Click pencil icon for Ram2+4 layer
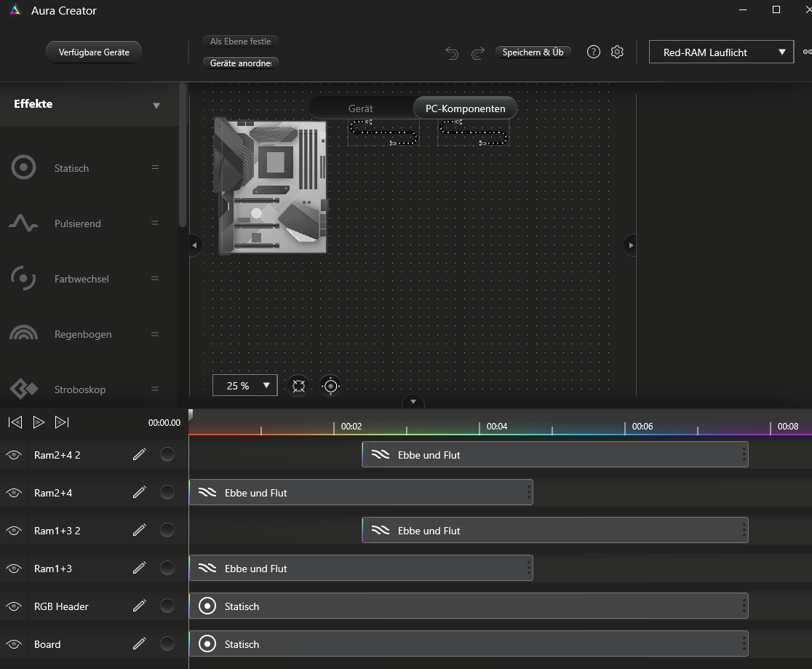Viewport: 812px width, 669px height. [x=140, y=493]
